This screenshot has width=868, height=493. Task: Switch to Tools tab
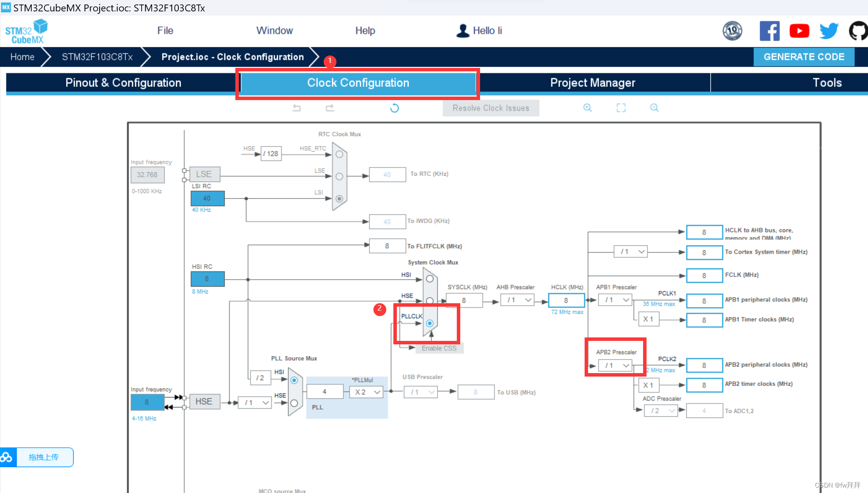[827, 83]
